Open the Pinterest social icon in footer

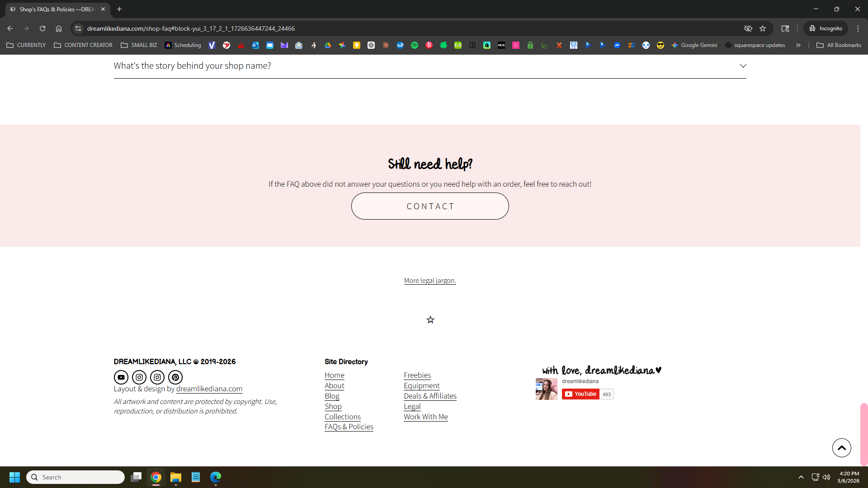pos(175,377)
